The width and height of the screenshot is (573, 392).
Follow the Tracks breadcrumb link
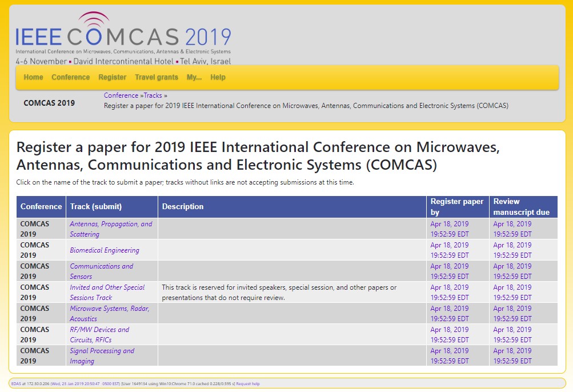(153, 95)
